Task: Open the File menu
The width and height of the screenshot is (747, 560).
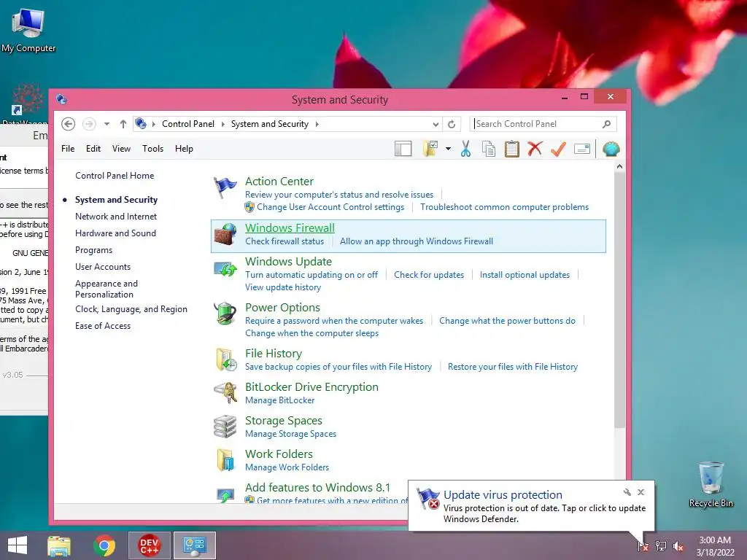Action: pyautogui.click(x=68, y=149)
